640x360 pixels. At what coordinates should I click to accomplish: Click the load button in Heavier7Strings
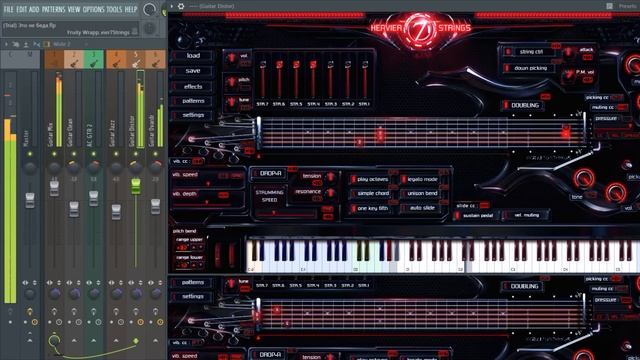click(193, 56)
